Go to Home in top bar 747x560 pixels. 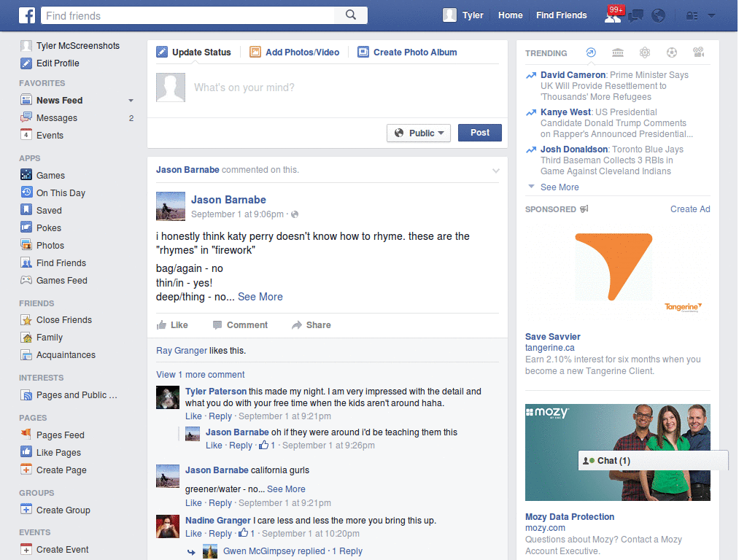coord(510,15)
